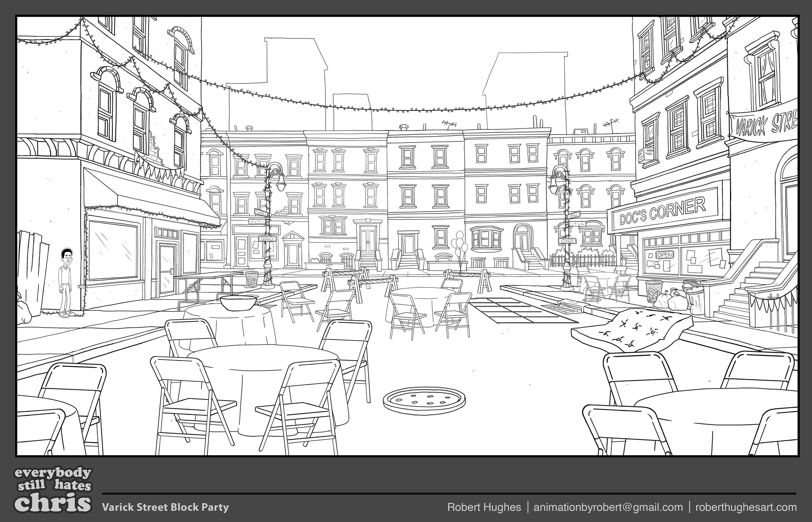Image resolution: width=812 pixels, height=522 pixels.
Task: Click the animationbyrobert@gmail.com email address
Action: (x=608, y=507)
